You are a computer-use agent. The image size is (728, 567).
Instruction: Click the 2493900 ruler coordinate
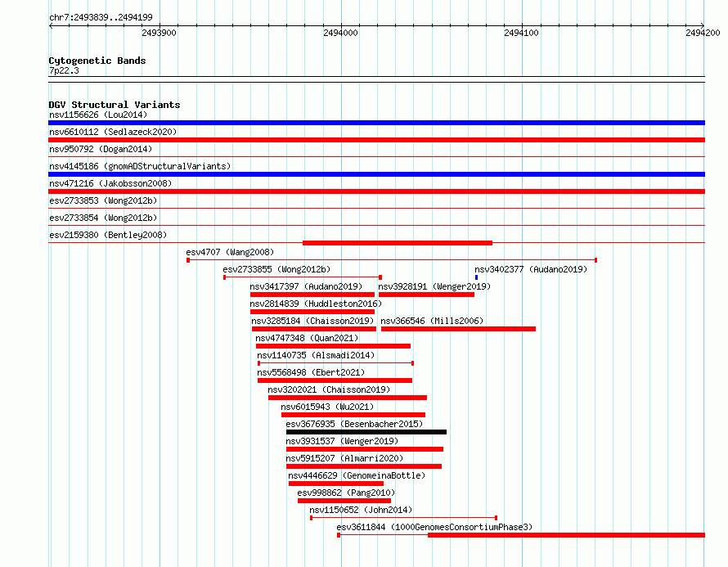(159, 33)
